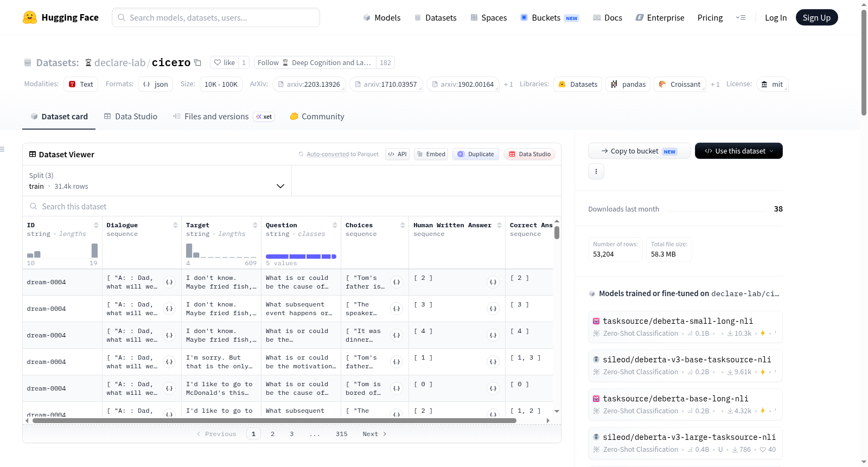Expand Choices cell beginning "The speaker"

[x=397, y=309]
